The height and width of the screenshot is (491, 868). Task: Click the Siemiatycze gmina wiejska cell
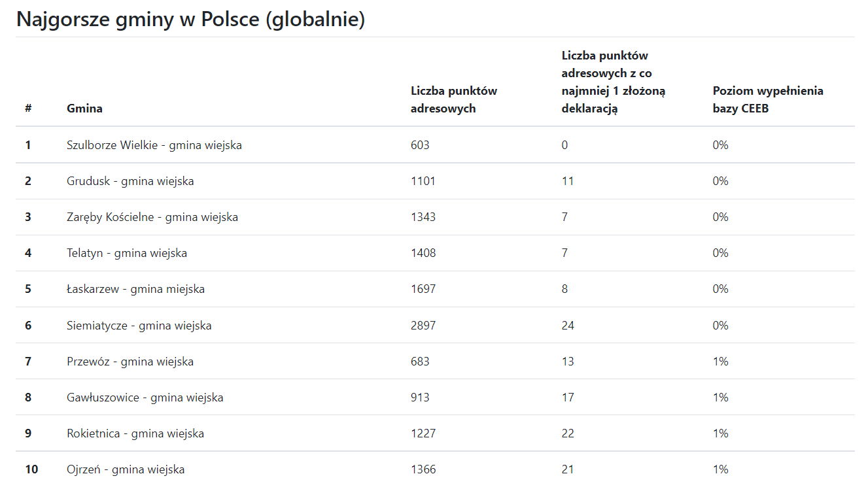click(139, 326)
